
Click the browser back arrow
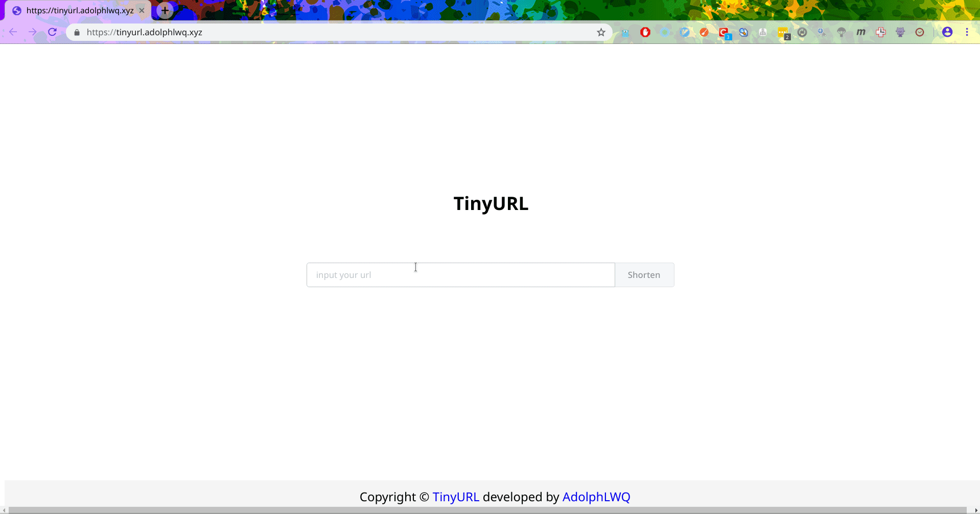click(x=13, y=32)
